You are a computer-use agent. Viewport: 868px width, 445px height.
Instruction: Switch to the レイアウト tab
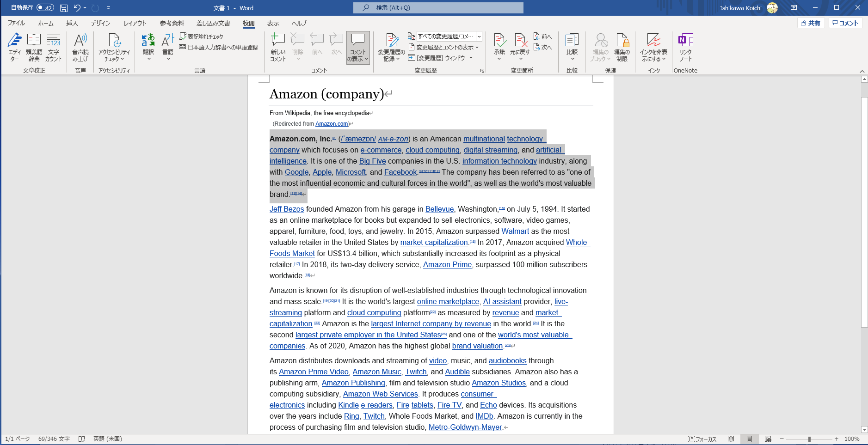(135, 23)
